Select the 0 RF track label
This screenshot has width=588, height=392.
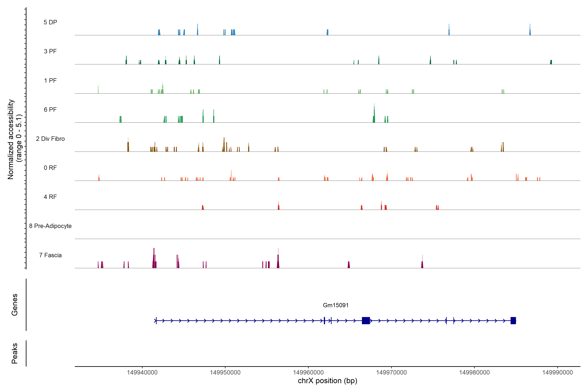(x=50, y=168)
